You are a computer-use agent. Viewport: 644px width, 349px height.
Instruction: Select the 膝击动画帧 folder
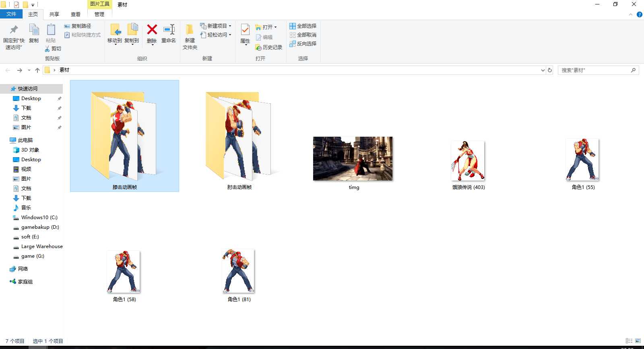tap(124, 136)
